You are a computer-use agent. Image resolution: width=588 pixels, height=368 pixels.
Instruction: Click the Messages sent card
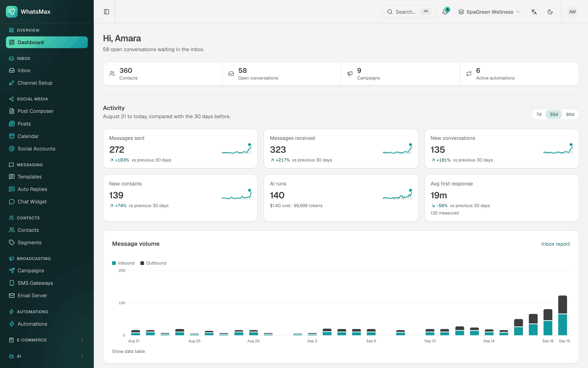[180, 148]
